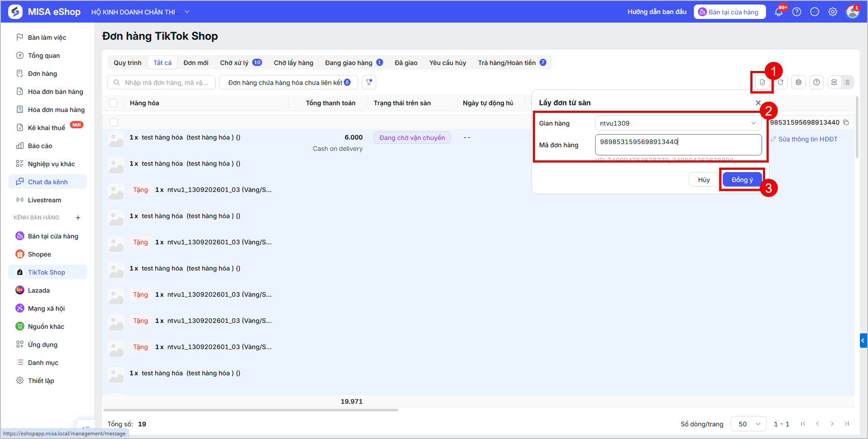Copy the order code with the copy icon
Screen dimensions: 868x439
coord(846,122)
